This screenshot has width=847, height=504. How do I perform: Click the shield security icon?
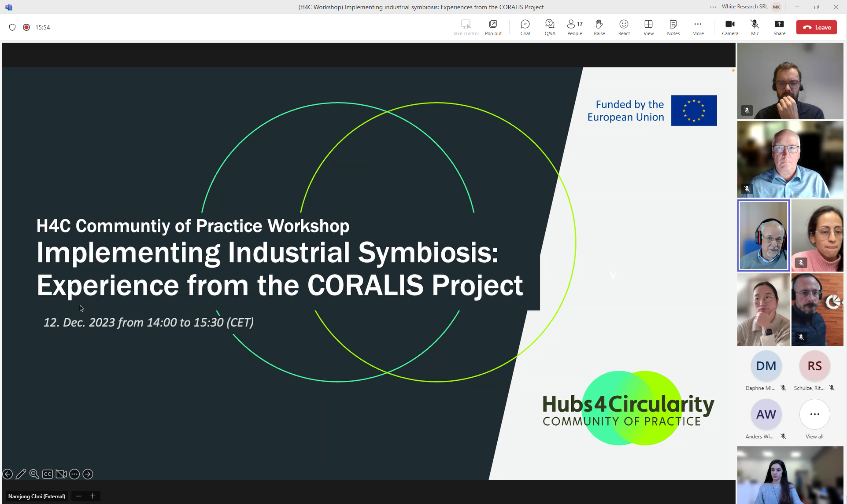(x=12, y=27)
